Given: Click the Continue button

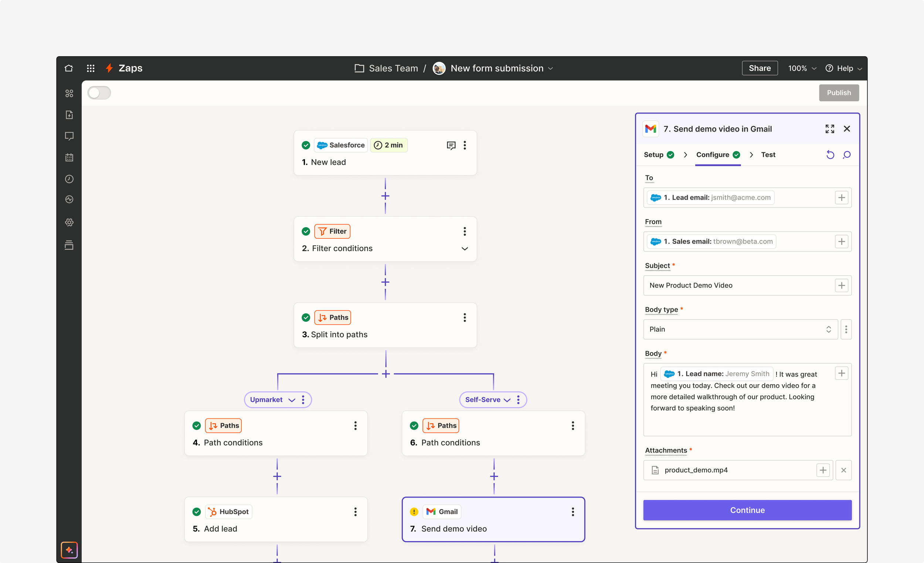Looking at the screenshot, I should 747,510.
